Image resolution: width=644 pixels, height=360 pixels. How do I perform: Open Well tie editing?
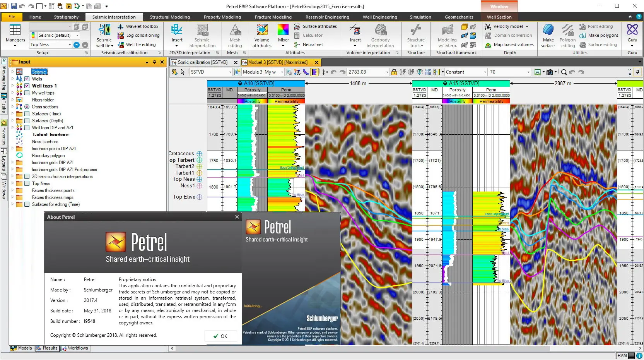tap(137, 45)
